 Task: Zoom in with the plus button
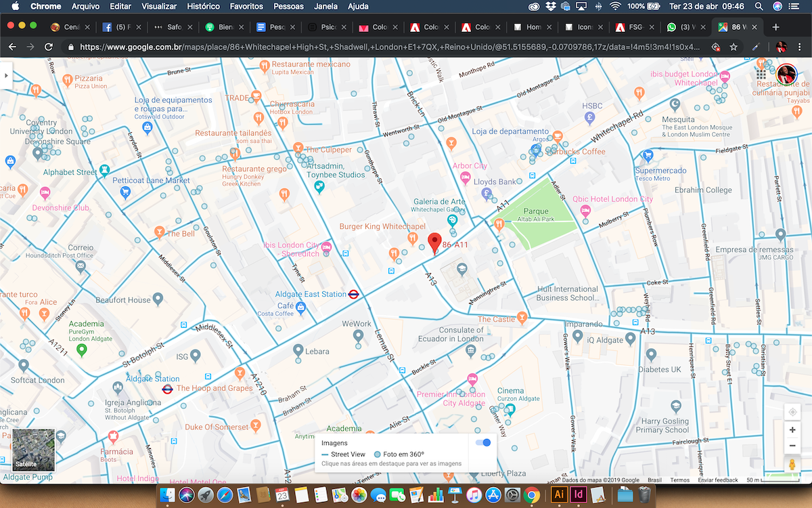click(x=792, y=430)
